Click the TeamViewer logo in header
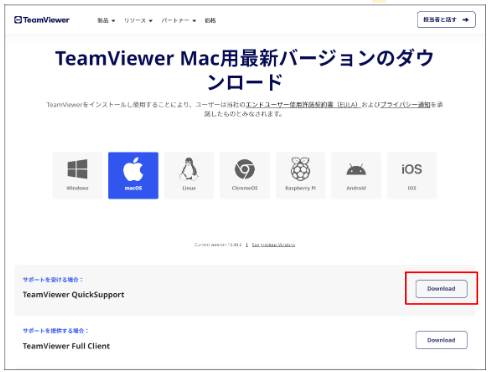 [x=42, y=20]
